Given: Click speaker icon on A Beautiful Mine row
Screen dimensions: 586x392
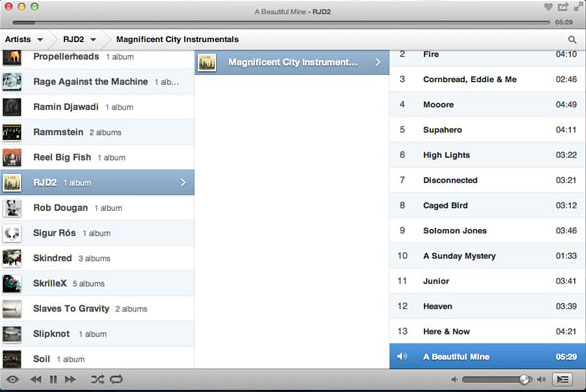Looking at the screenshot, I should tap(402, 356).
